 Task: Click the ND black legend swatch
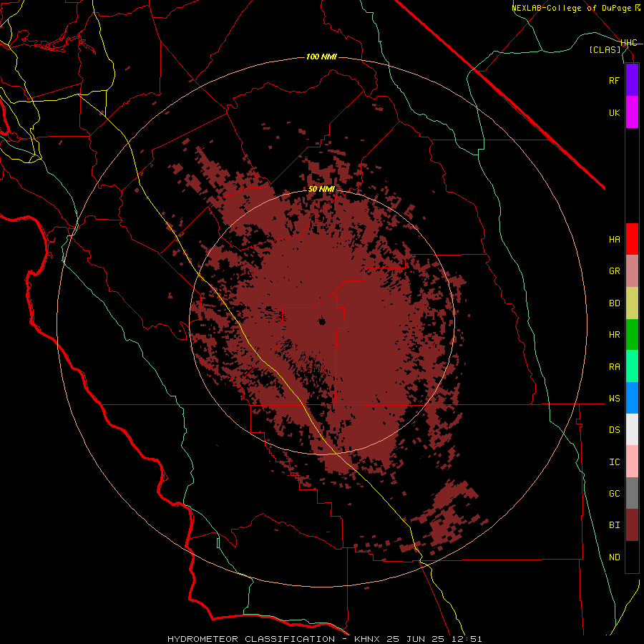click(x=632, y=557)
